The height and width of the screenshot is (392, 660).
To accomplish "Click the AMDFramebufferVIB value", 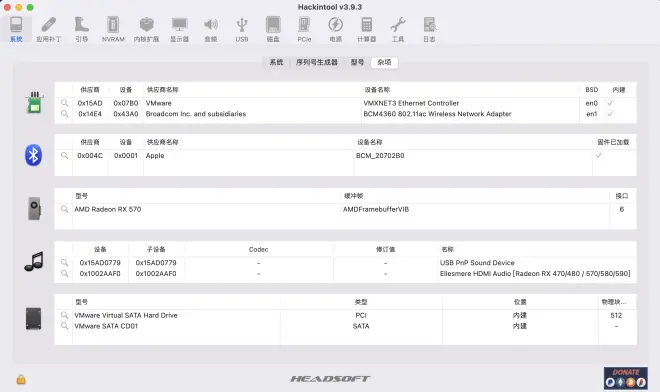I will tap(376, 209).
